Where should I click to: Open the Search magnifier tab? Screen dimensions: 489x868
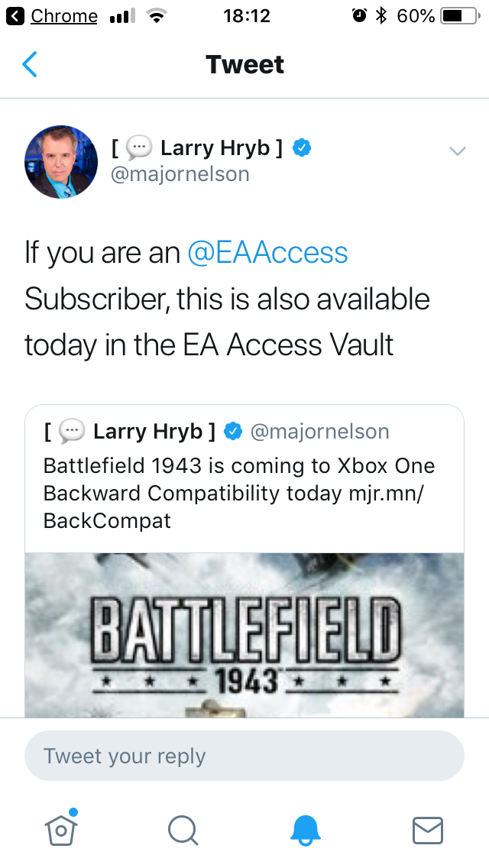pyautogui.click(x=183, y=829)
